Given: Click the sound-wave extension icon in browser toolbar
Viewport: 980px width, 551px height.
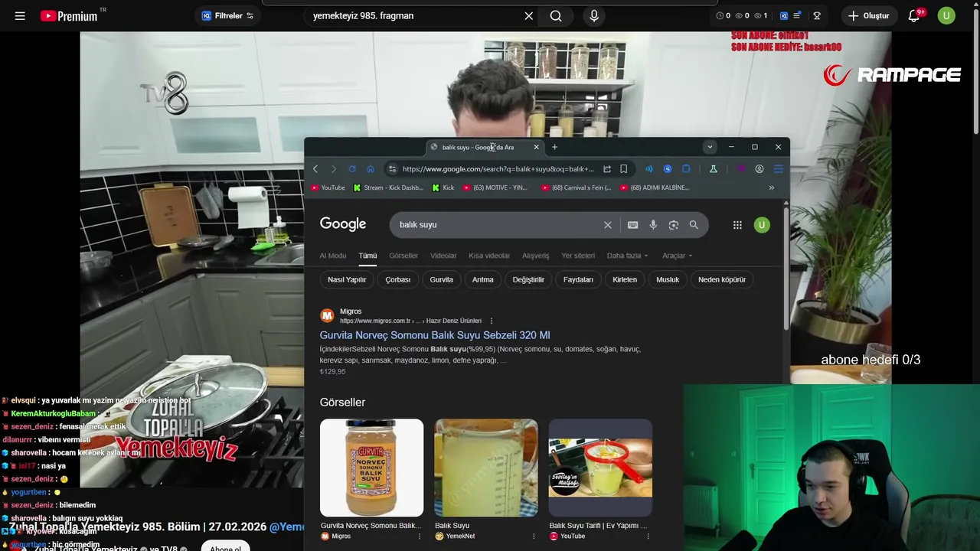Looking at the screenshot, I should coord(649,169).
